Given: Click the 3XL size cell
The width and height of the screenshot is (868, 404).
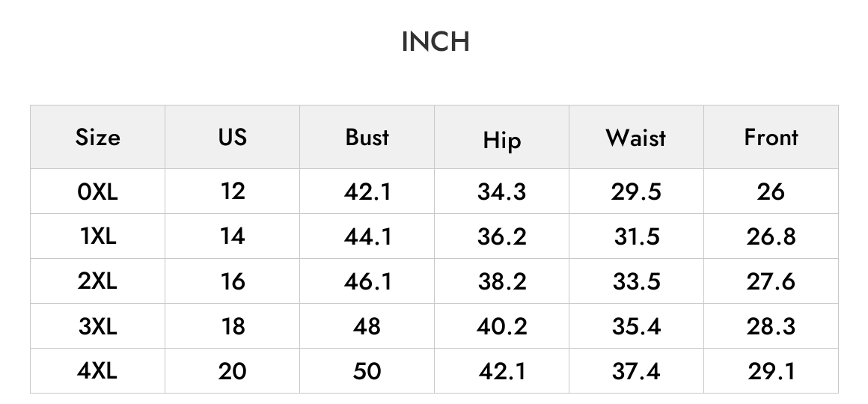Looking at the screenshot, I should pos(97,326).
